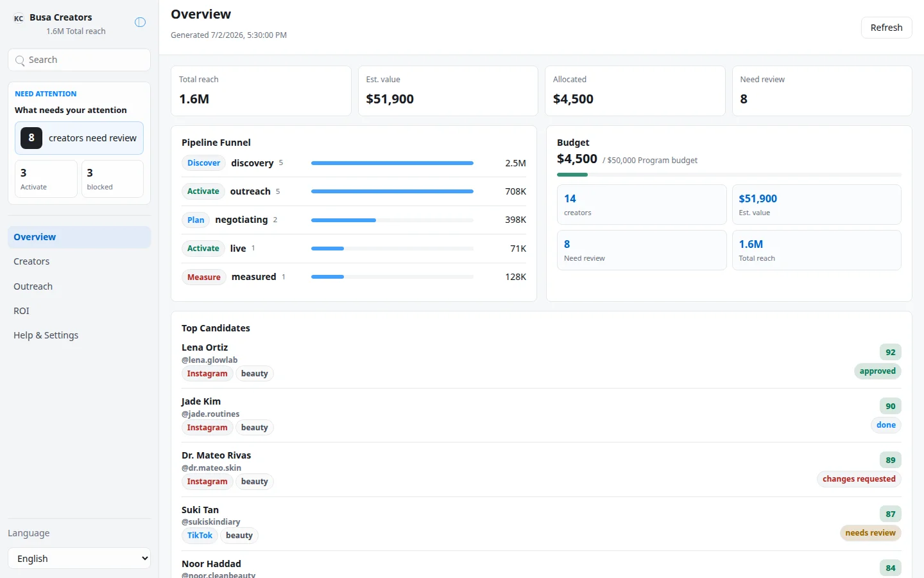Screen dimensions: 924x578
Task: Open Lena Ortiz candidate
Action: point(205,347)
